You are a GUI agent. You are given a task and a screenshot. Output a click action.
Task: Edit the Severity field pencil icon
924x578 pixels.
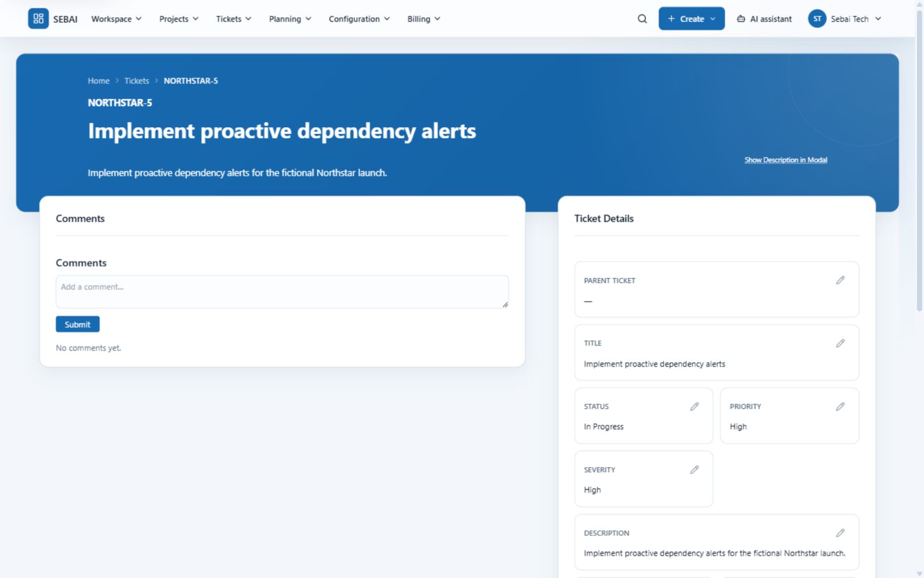[x=694, y=470]
